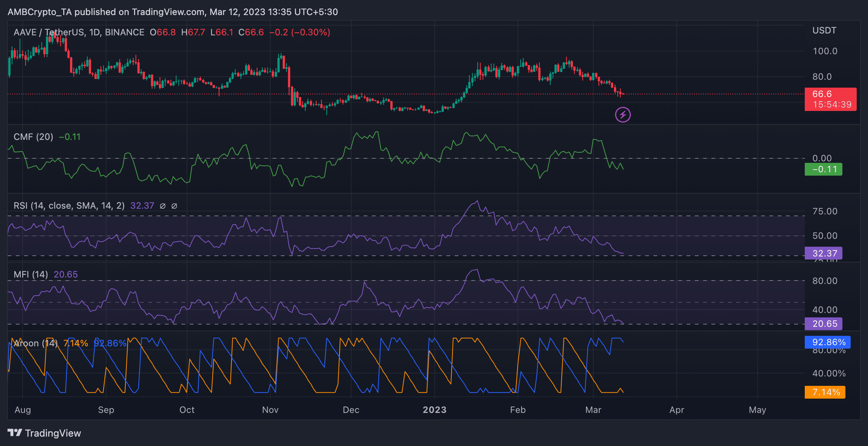Click 2023 on the time axis
Viewport: 868px width, 446px height.
434,410
